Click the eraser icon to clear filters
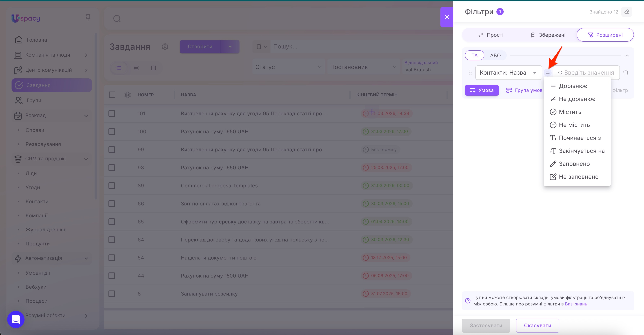The width and height of the screenshot is (644, 335). coord(627,12)
